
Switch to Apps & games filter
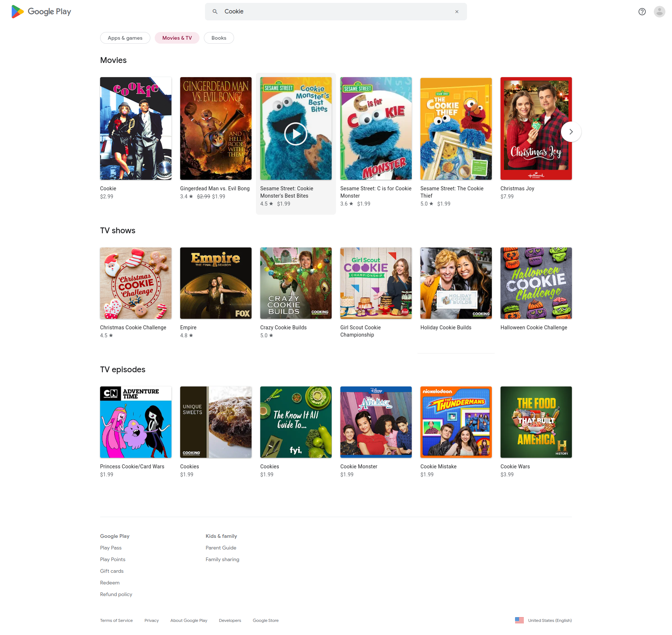[x=125, y=38]
